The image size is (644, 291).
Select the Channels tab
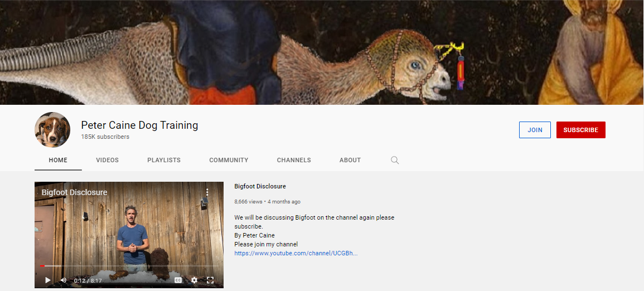coord(294,160)
